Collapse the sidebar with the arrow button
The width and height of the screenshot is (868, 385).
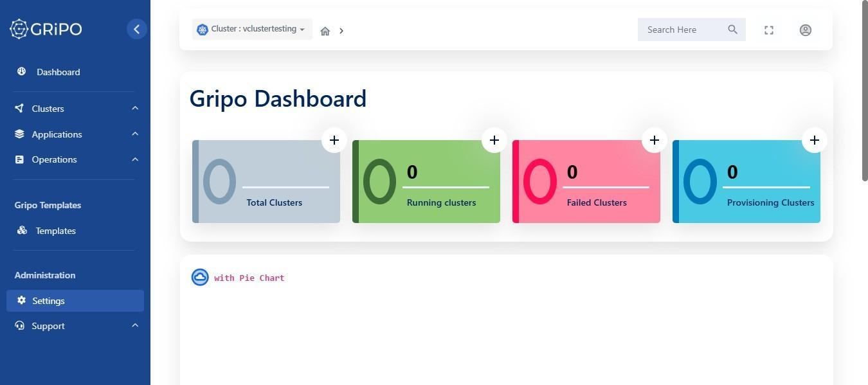[x=136, y=29]
